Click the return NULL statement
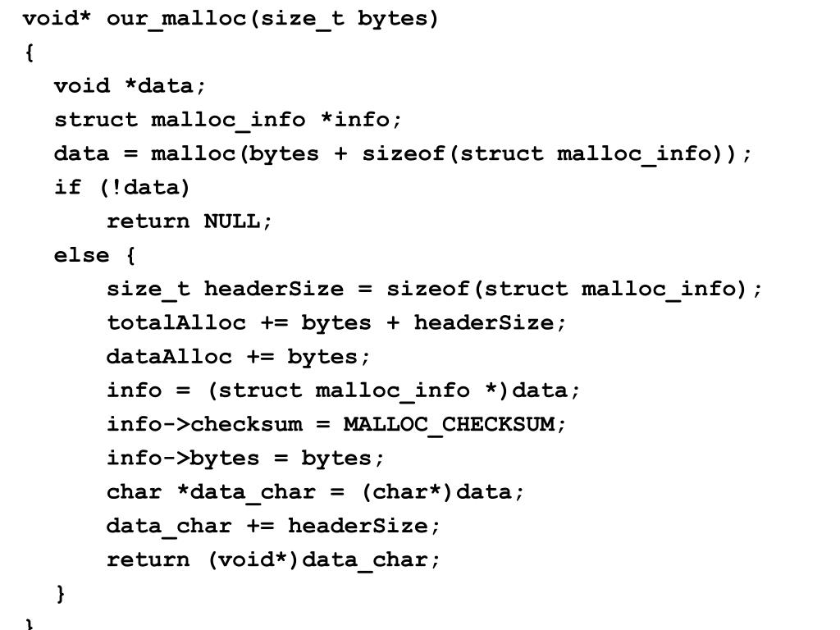 point(189,221)
